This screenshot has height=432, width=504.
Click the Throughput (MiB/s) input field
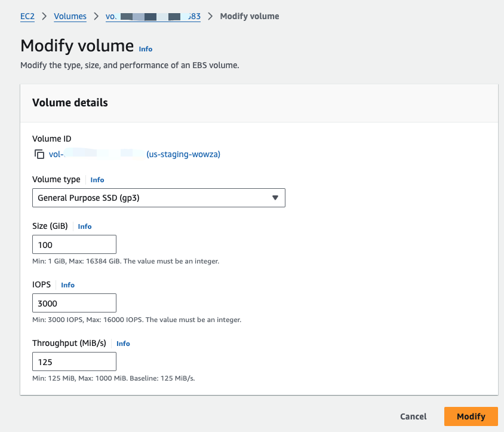[74, 362]
